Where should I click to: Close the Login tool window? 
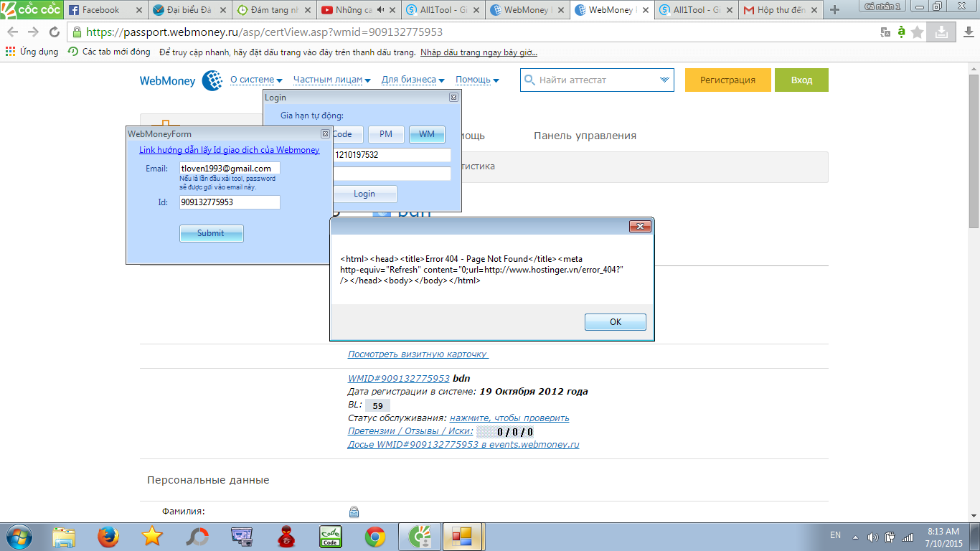pyautogui.click(x=453, y=98)
